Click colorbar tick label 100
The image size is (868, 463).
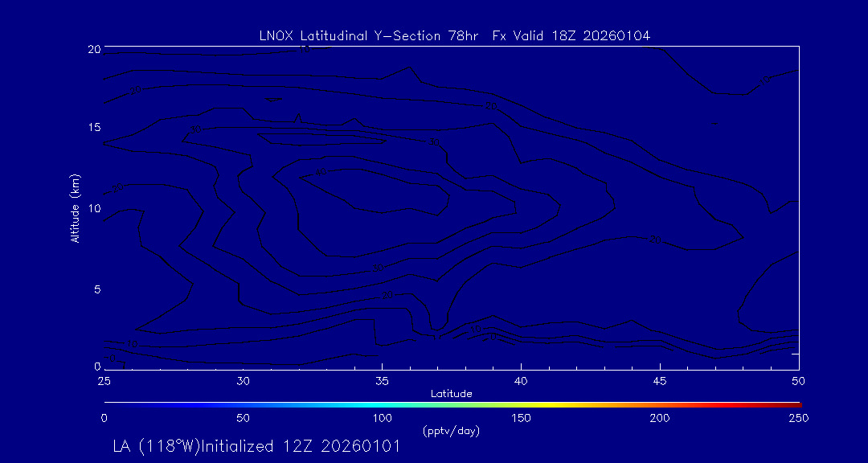pos(382,418)
